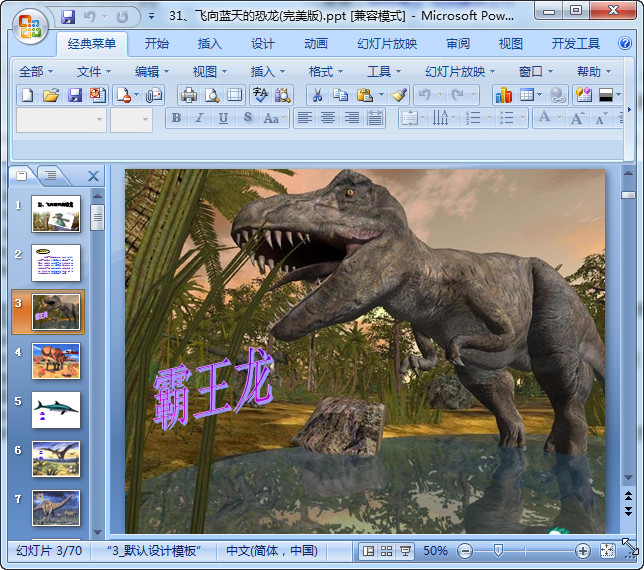Copy selection with copy icon

coord(340,95)
